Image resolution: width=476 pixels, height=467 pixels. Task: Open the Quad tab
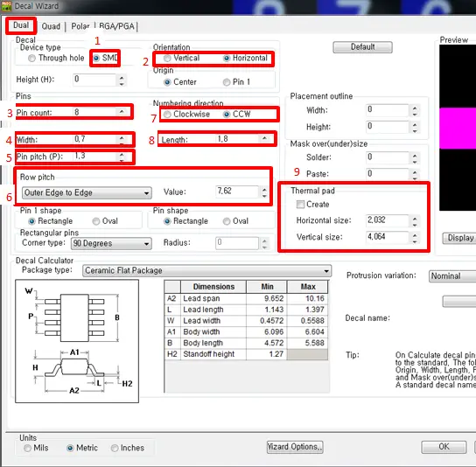click(x=51, y=26)
